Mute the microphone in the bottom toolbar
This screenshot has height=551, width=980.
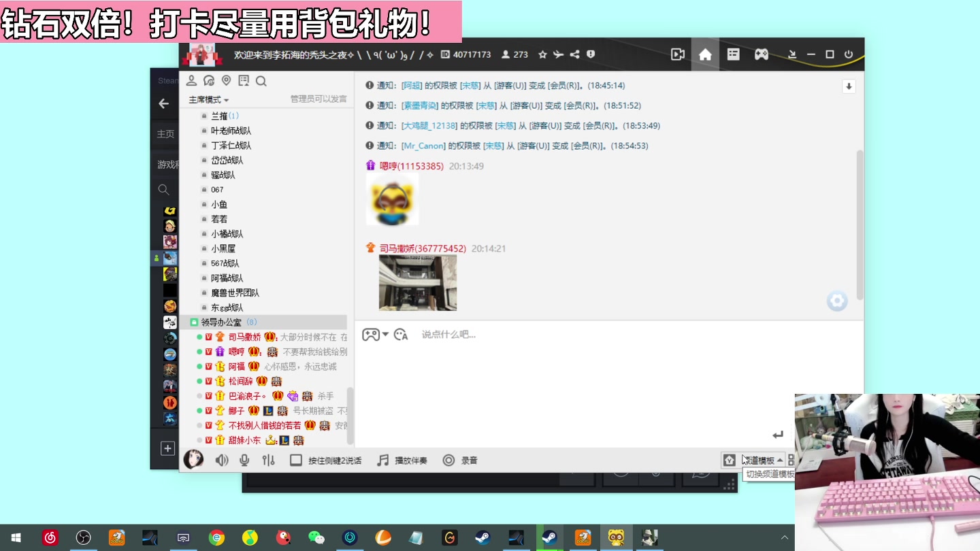245,461
